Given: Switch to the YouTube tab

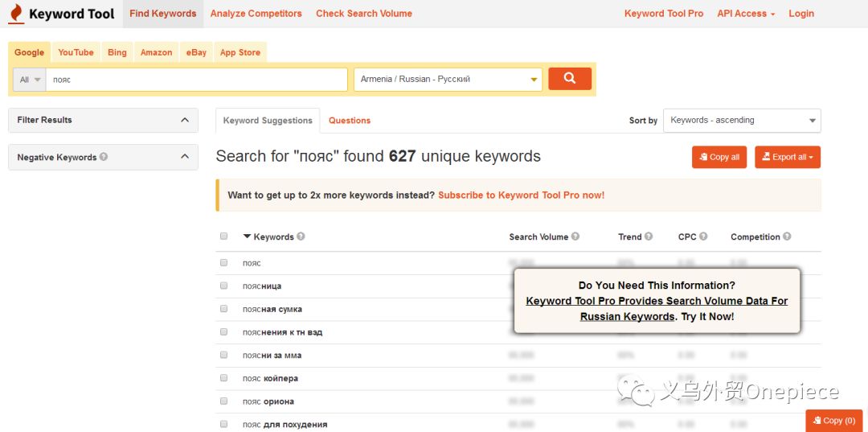Looking at the screenshot, I should tap(76, 52).
